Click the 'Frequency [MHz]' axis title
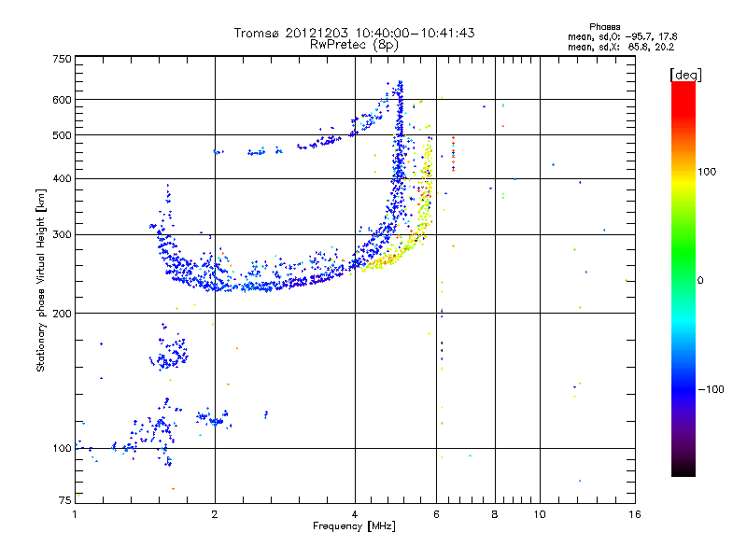 tap(354, 526)
